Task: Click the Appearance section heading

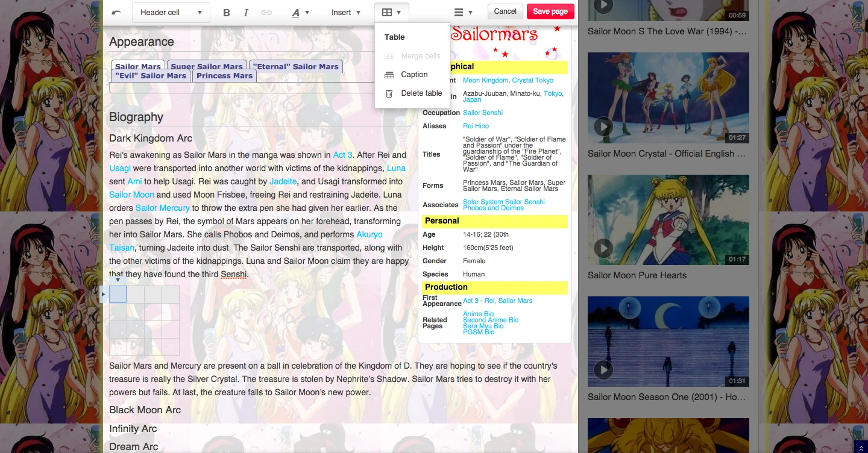Action: [x=142, y=42]
